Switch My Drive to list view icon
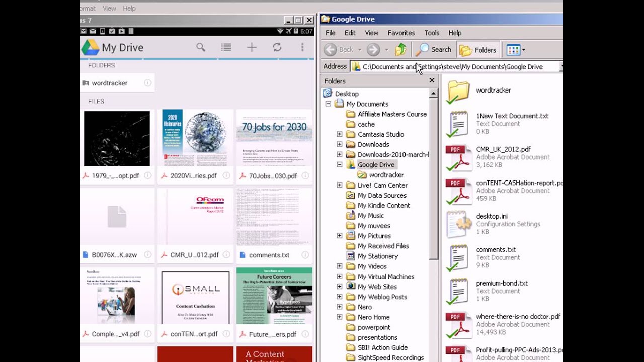The image size is (644, 362). coord(226,47)
